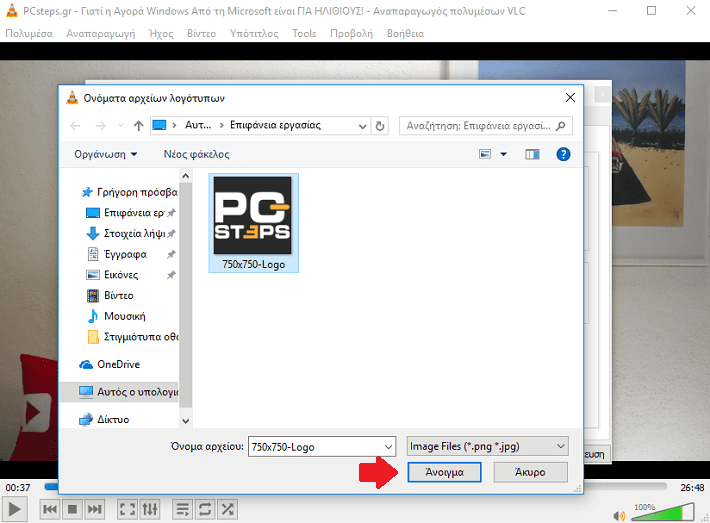710x523 pixels.
Task: Open the Βίντεο menu
Action: point(201,34)
